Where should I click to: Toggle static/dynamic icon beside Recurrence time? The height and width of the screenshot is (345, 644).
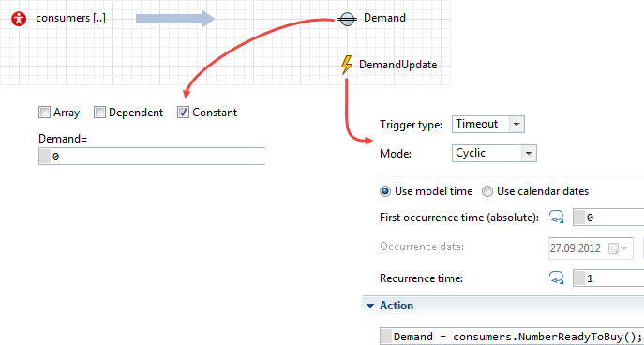(556, 278)
